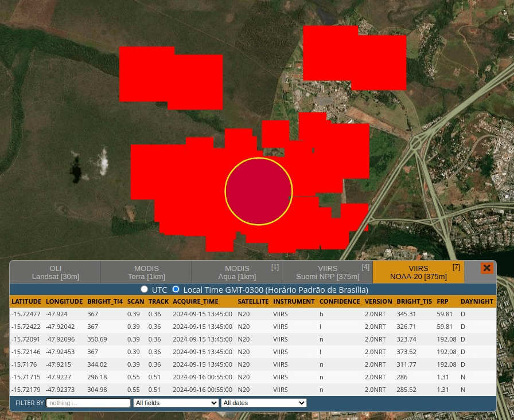Open the MODIS Aqua [1km] tab
Viewport: 514px width, 420px height.
coord(237,272)
